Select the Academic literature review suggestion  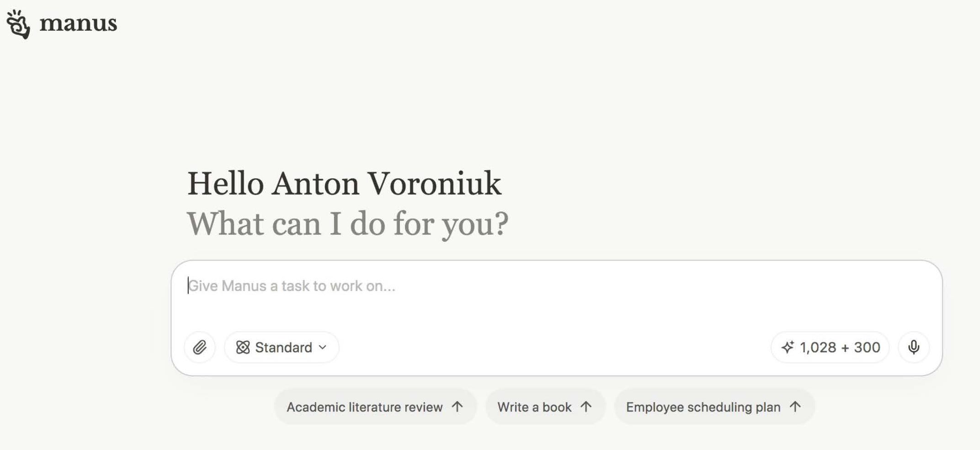tap(364, 407)
